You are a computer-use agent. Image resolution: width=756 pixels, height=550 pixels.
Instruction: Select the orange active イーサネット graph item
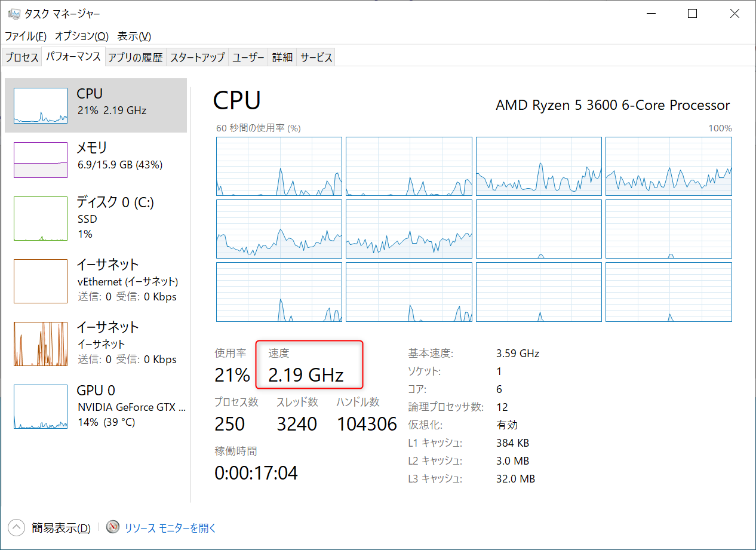96,343
